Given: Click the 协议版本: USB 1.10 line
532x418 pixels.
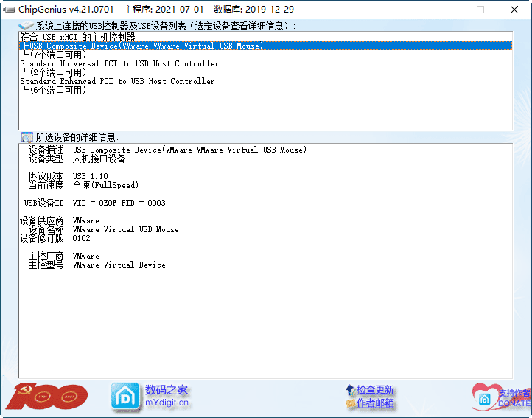Looking at the screenshot, I should 69,176.
